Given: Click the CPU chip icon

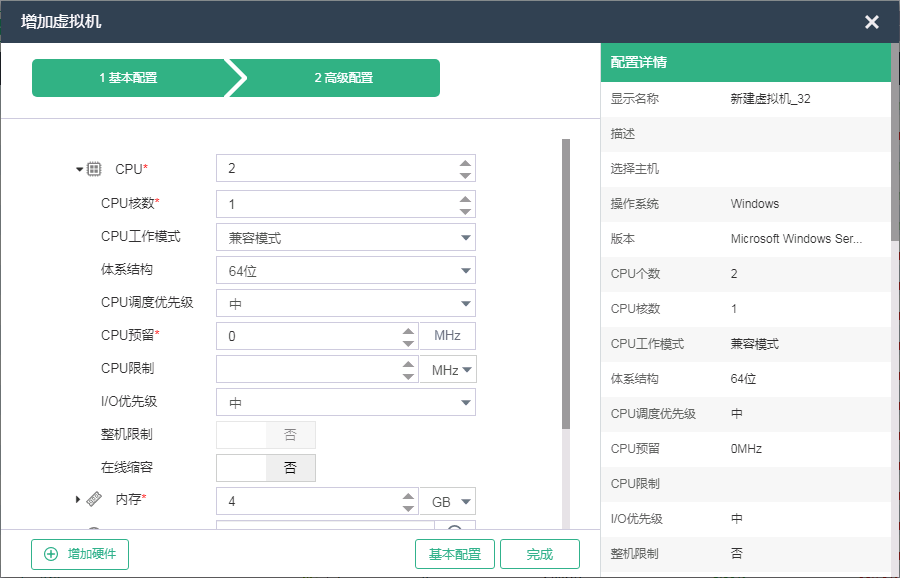Looking at the screenshot, I should click(x=94, y=169).
